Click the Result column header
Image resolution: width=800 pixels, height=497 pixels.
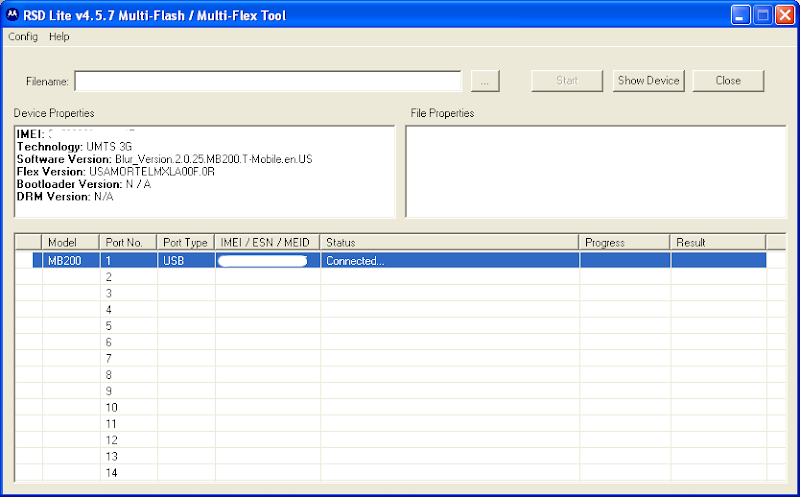[x=718, y=242]
